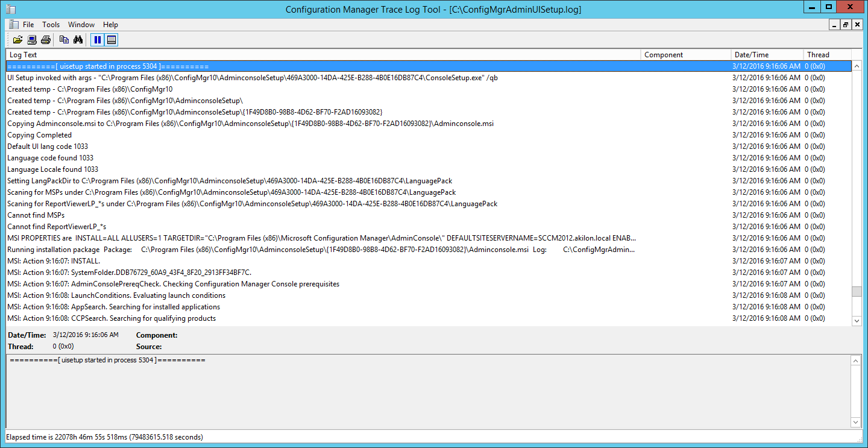Select the 'MSI: Action 9:16:07: INSTALL.' row
Viewport: 868px width, 448px height.
[429, 261]
